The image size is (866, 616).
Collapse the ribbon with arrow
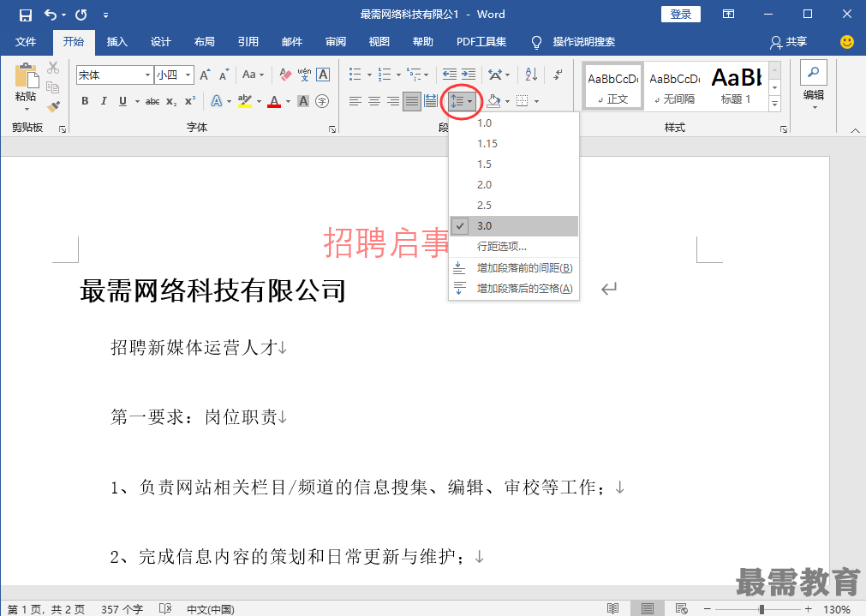(x=855, y=130)
